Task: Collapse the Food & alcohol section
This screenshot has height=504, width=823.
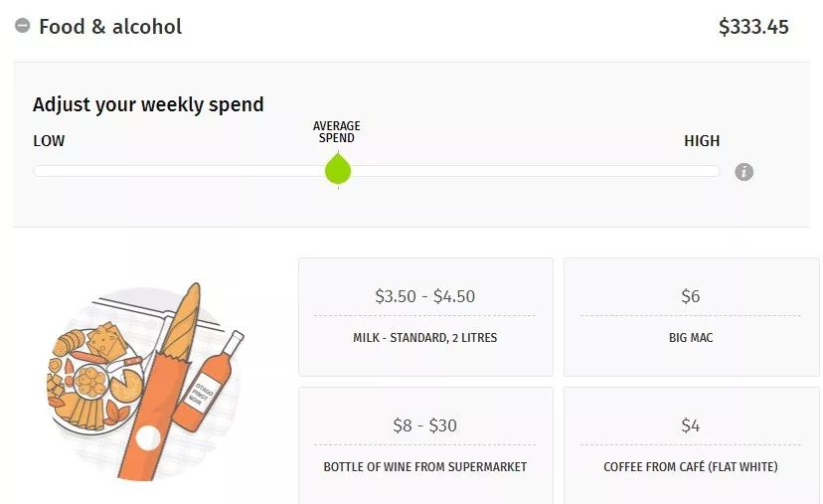Action: point(22,27)
